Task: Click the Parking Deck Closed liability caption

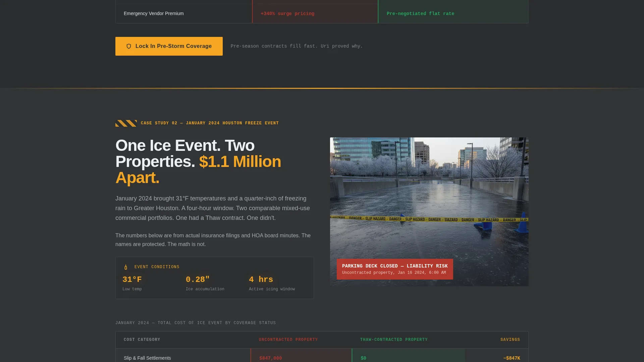Action: coord(395,269)
